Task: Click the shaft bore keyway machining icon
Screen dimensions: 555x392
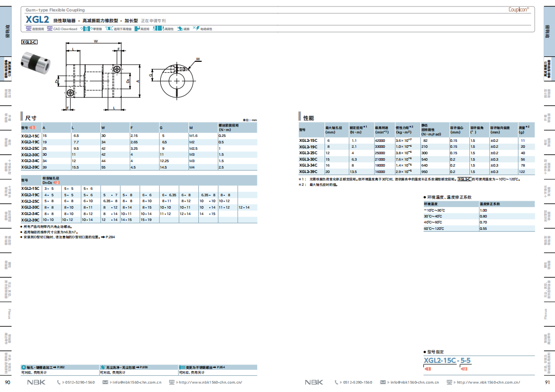Action: pos(24,368)
